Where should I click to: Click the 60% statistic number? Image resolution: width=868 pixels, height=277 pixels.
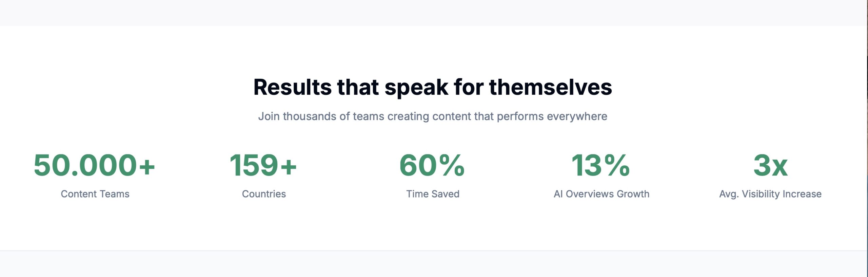coord(432,165)
